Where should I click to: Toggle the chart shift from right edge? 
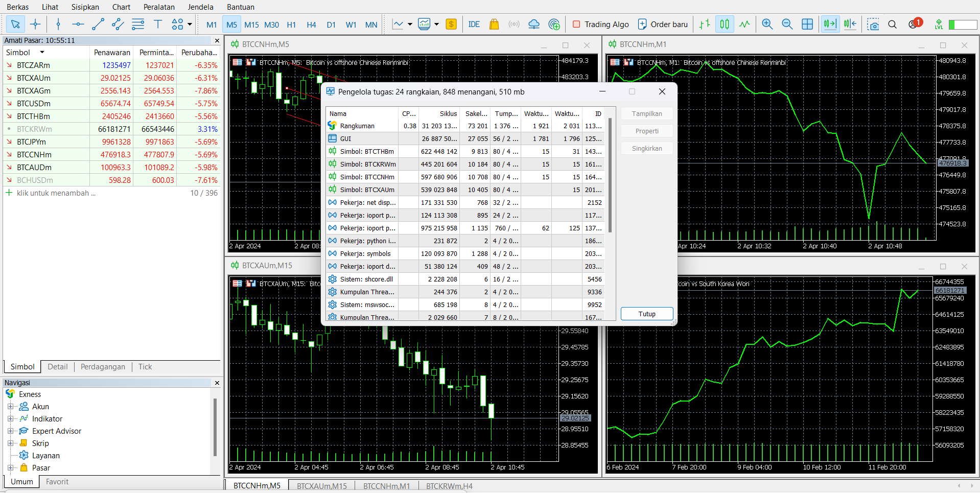pyautogui.click(x=850, y=24)
